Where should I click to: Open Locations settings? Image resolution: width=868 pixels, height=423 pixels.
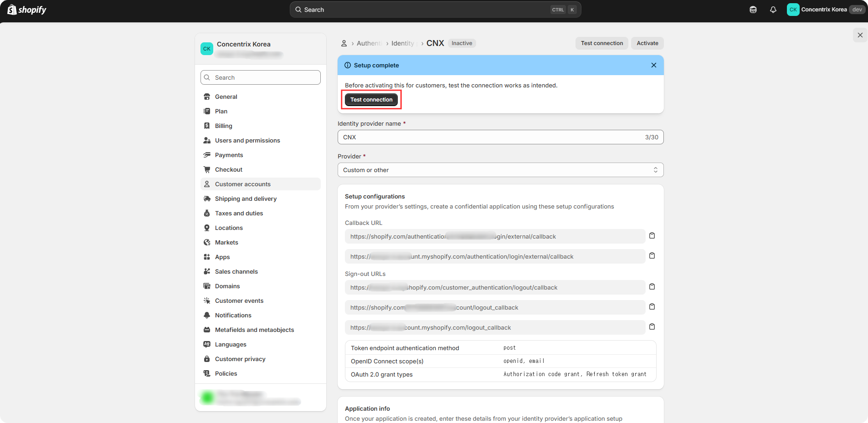(x=261, y=228)
